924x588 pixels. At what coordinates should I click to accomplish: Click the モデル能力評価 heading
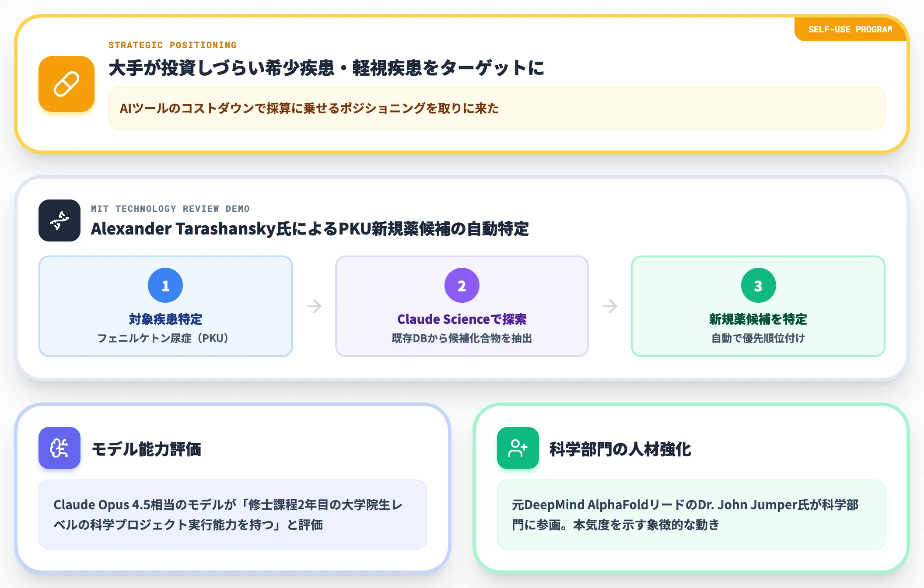click(146, 449)
